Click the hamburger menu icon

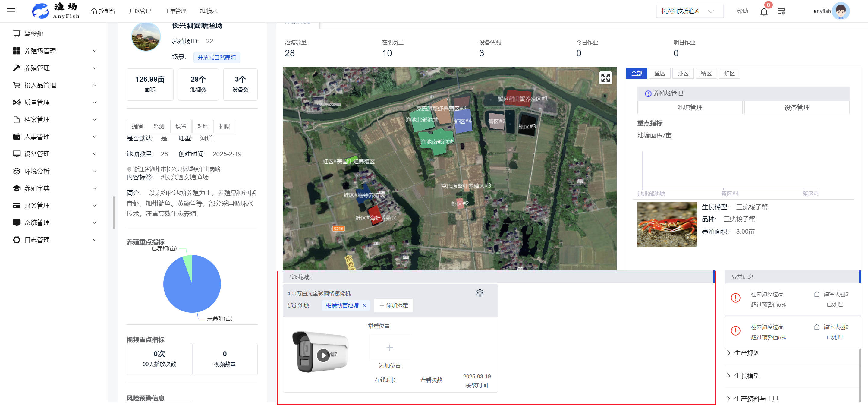pyautogui.click(x=11, y=11)
